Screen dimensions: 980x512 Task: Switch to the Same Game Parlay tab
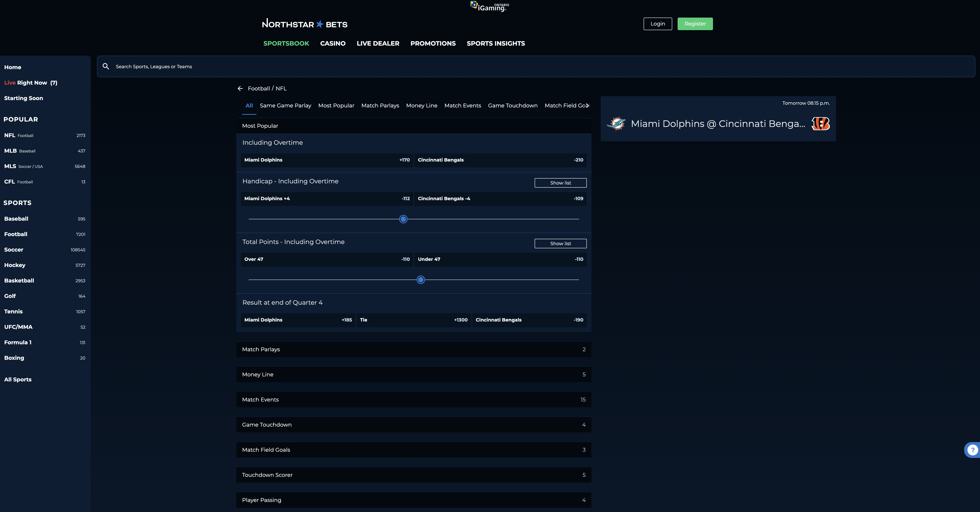(285, 106)
